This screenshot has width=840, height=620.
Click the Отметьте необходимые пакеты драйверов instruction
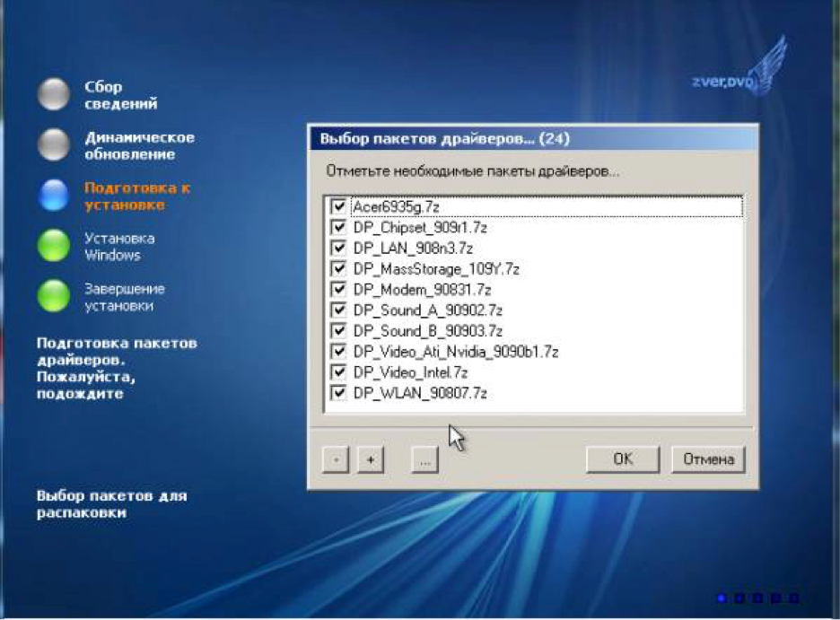[472, 171]
